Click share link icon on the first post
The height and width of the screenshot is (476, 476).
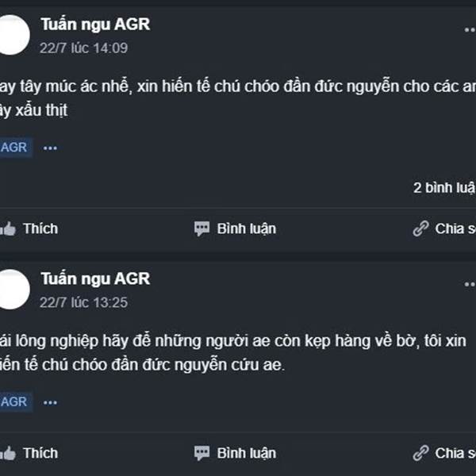click(x=420, y=228)
